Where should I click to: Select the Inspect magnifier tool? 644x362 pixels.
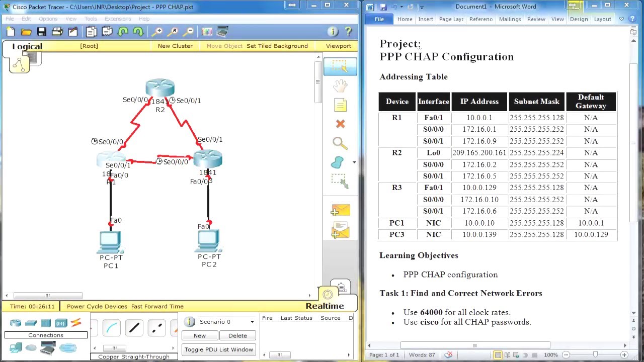tap(340, 143)
